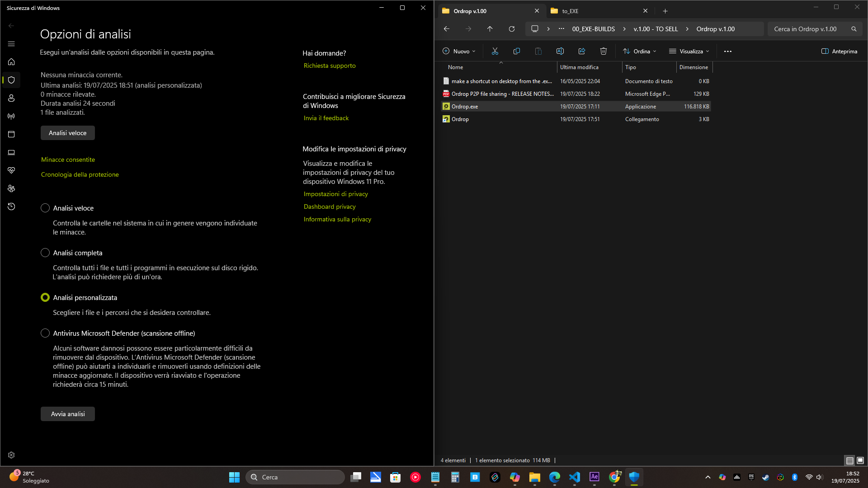The height and width of the screenshot is (488, 868).
Task: Open Firewall and network protection sidebar icon
Action: coord(11,116)
